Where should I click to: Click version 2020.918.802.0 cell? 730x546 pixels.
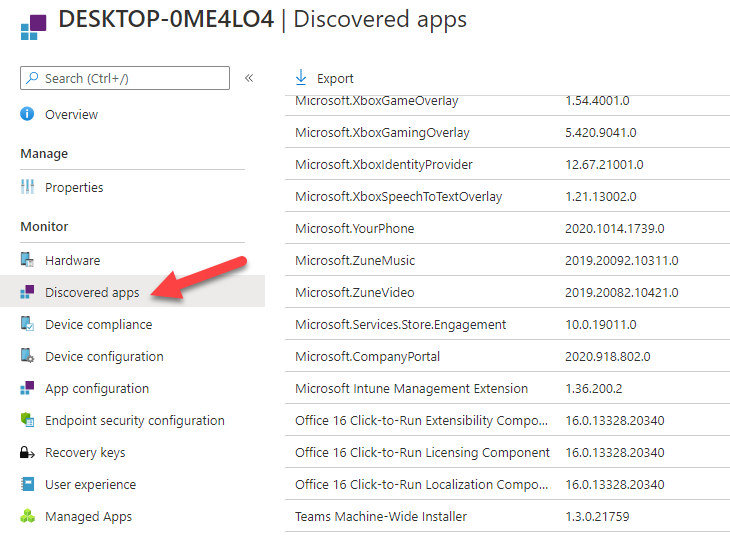[x=608, y=357]
